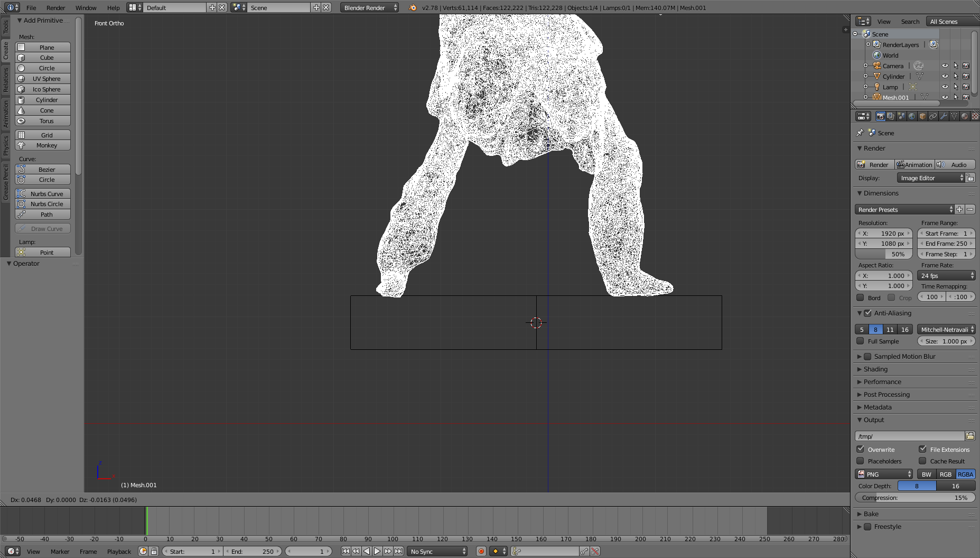980x558 pixels.
Task: Open the Help menu
Action: click(x=113, y=7)
